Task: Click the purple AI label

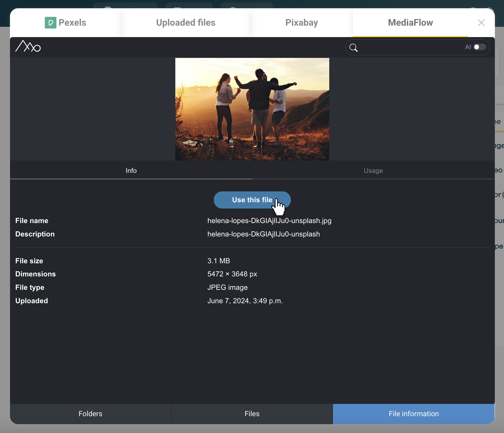Action: (468, 47)
